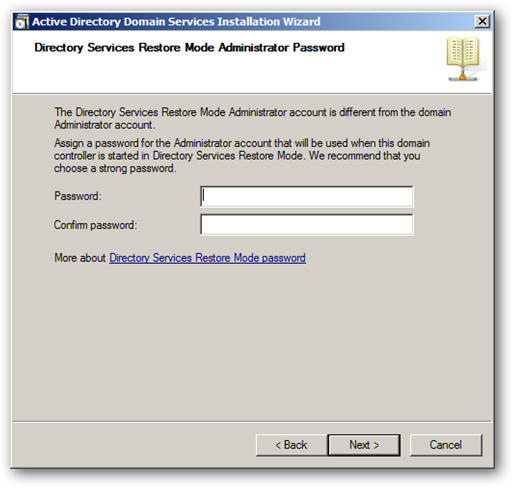The height and width of the screenshot is (487, 513).
Task: Click paragraph starting "The Directory Services Restore Mode"
Action: [253, 118]
